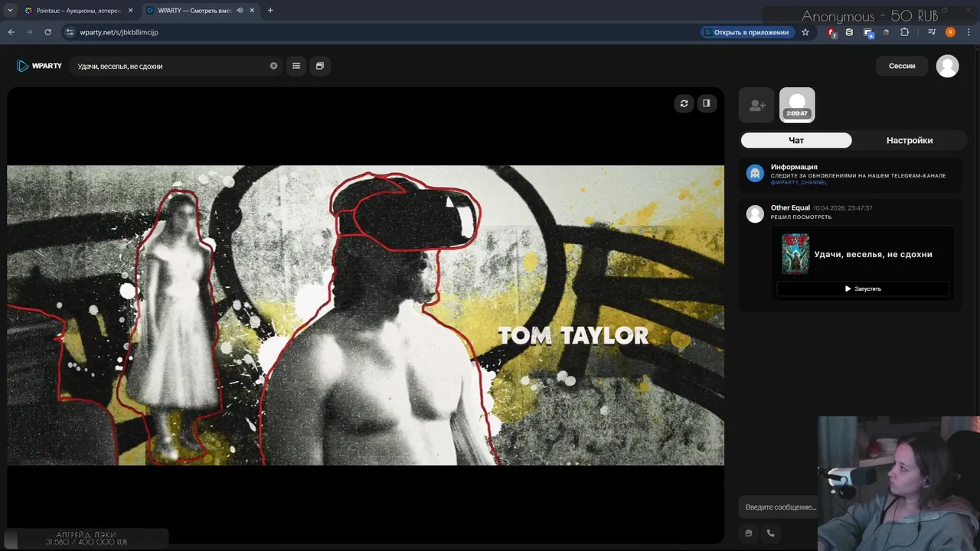This screenshot has height=551, width=980.
Task: Open a new browser tab
Action: [270, 11]
